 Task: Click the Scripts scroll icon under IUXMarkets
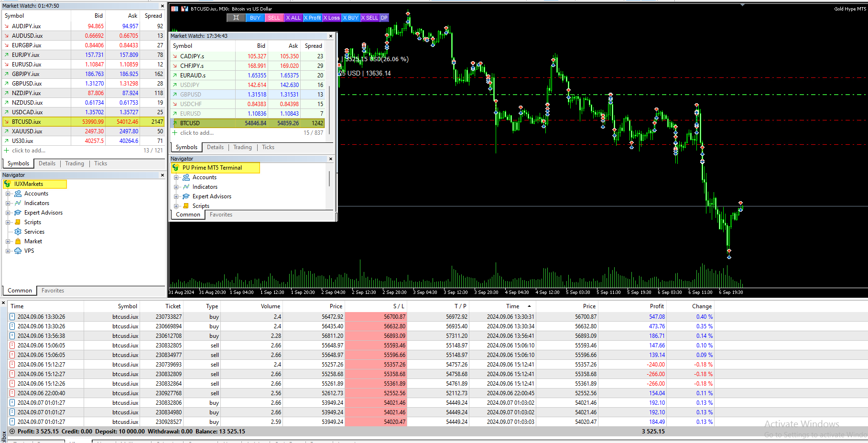pos(18,222)
